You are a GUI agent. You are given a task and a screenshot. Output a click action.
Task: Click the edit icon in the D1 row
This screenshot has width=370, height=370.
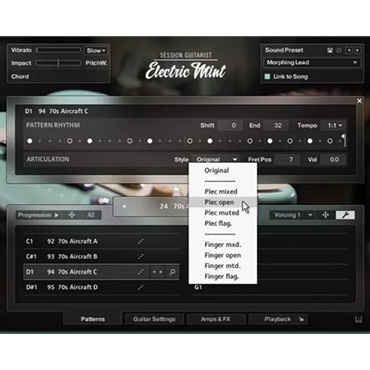click(x=141, y=272)
